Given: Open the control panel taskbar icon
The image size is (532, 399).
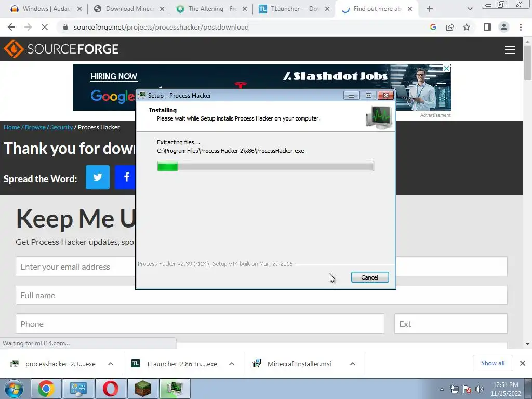Looking at the screenshot, I should click(x=78, y=389).
